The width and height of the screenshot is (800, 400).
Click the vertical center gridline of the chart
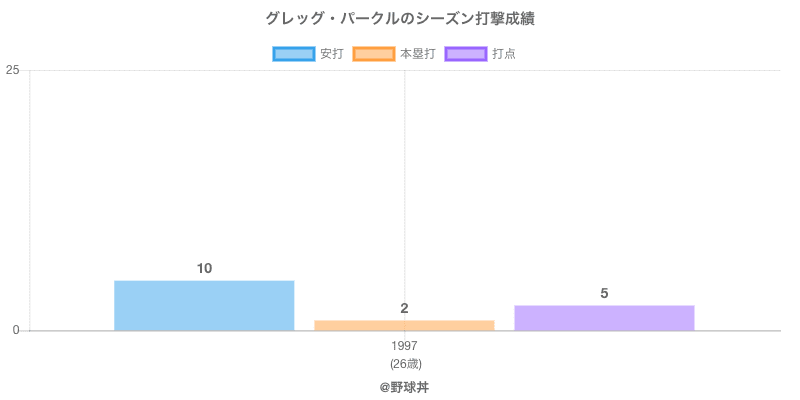[x=404, y=180]
